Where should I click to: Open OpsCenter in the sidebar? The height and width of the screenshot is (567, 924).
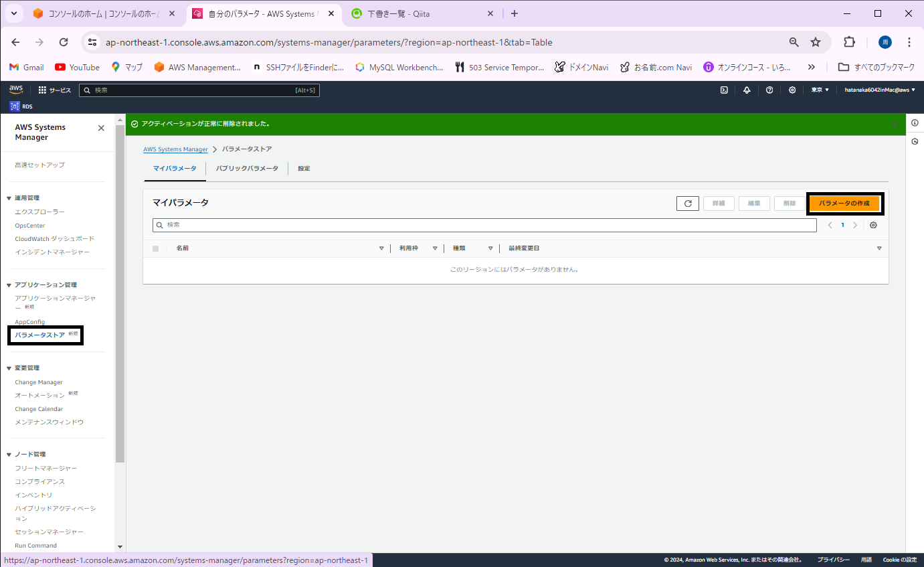(30, 226)
